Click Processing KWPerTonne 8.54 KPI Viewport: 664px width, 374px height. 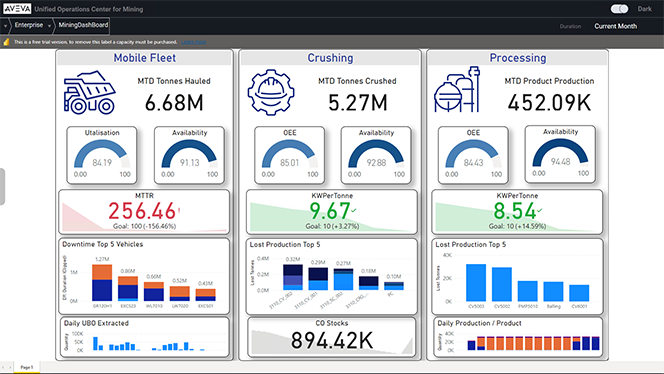pos(517,212)
